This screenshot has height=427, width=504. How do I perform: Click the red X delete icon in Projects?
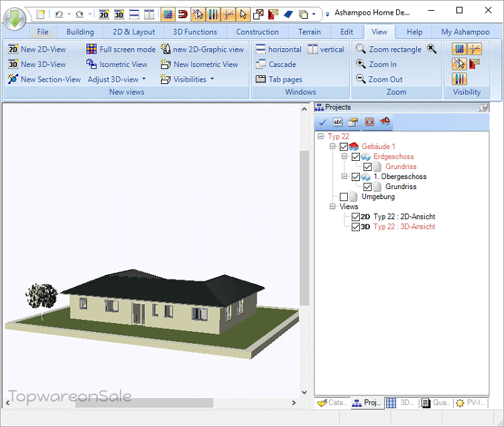(369, 122)
